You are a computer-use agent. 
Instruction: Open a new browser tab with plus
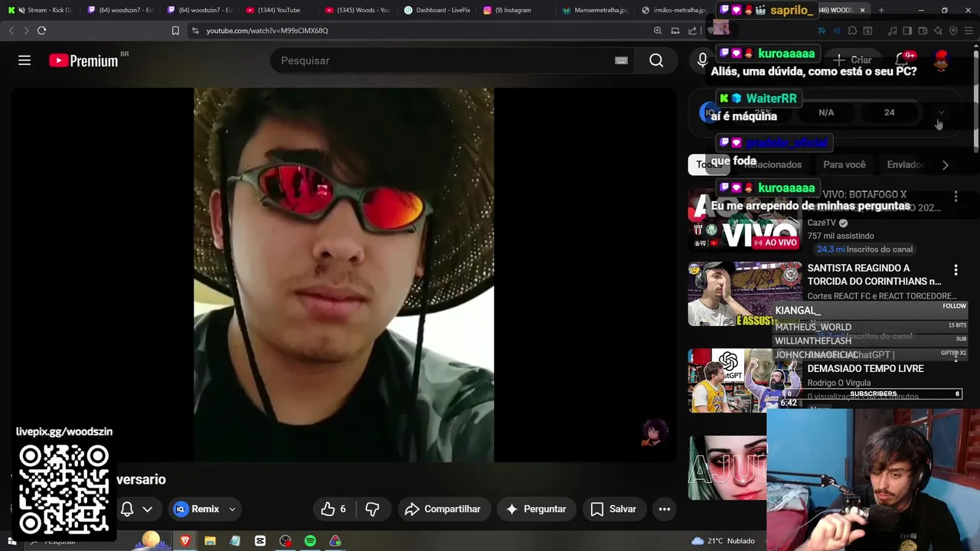pos(881,10)
